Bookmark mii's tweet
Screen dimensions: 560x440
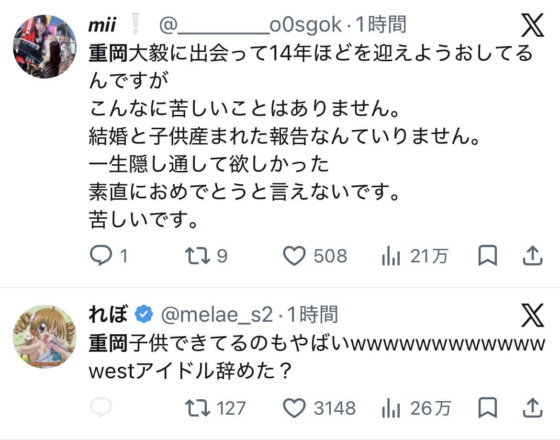[x=488, y=256]
